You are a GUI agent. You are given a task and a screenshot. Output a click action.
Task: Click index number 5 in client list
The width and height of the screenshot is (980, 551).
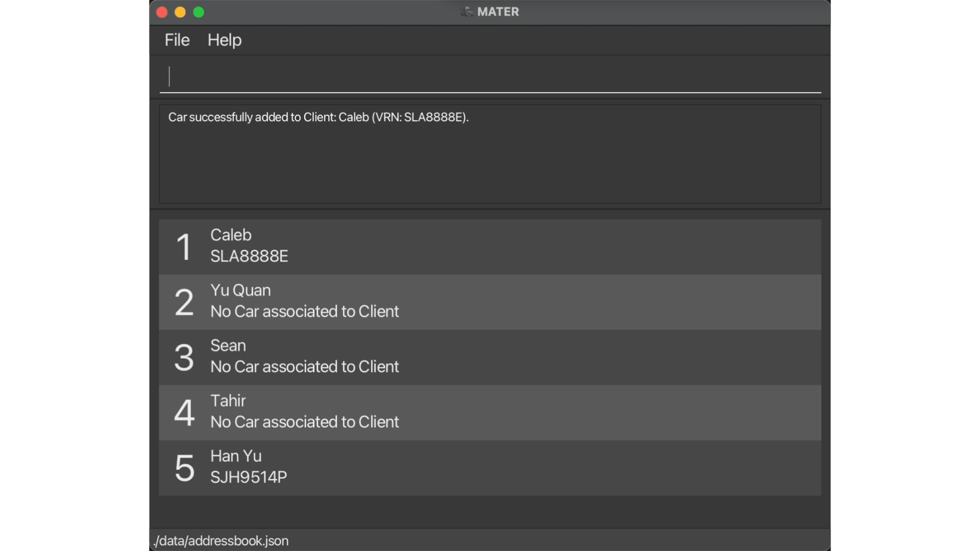[x=184, y=468]
